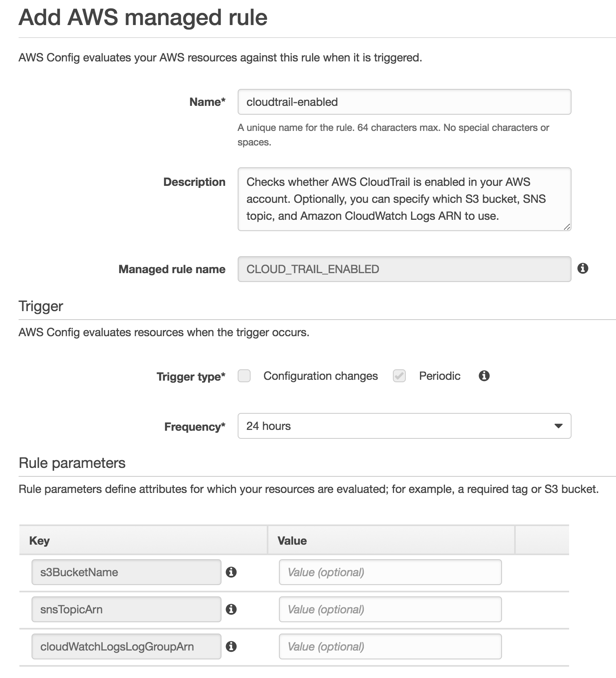Click into the Description text area

point(404,199)
